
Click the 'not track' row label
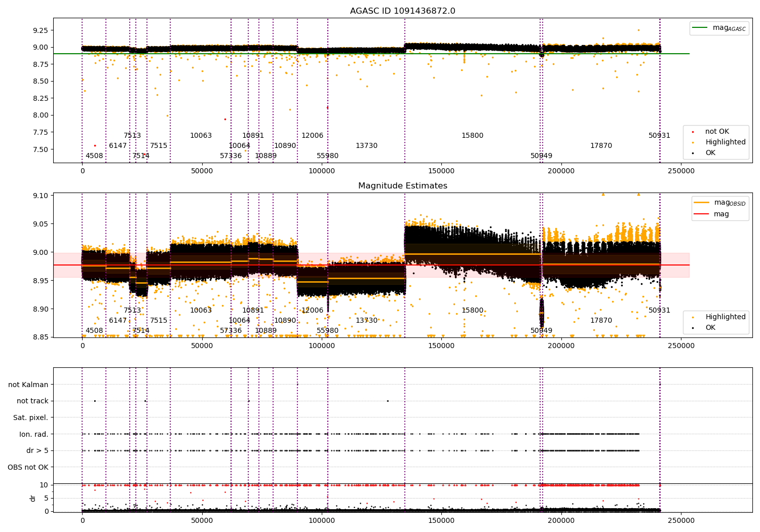[32, 401]
